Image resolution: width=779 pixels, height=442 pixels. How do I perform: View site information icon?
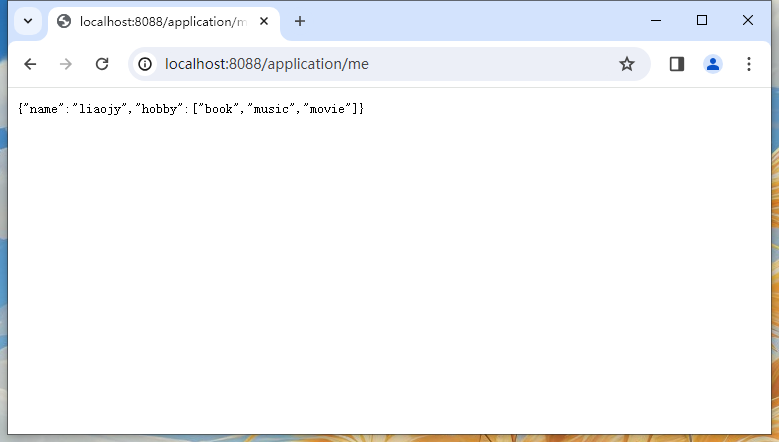pyautogui.click(x=145, y=64)
